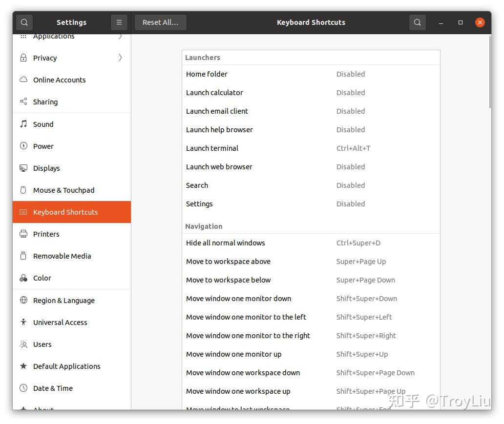Click the Launch terminal shortcut row
Image resolution: width=504 pixels, height=424 pixels.
coord(311,148)
